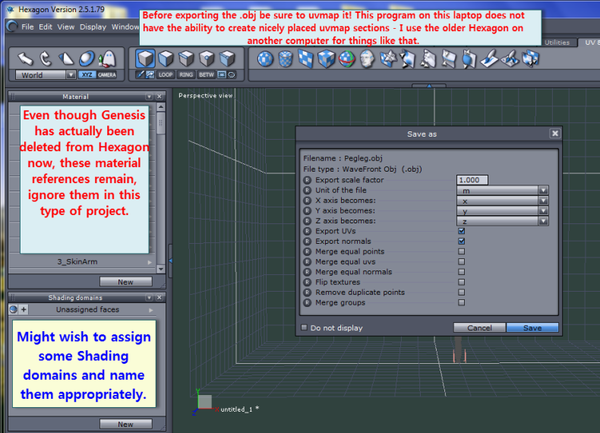600x433 pixels.
Task: Switch to face selection mode cube
Action: point(166,59)
